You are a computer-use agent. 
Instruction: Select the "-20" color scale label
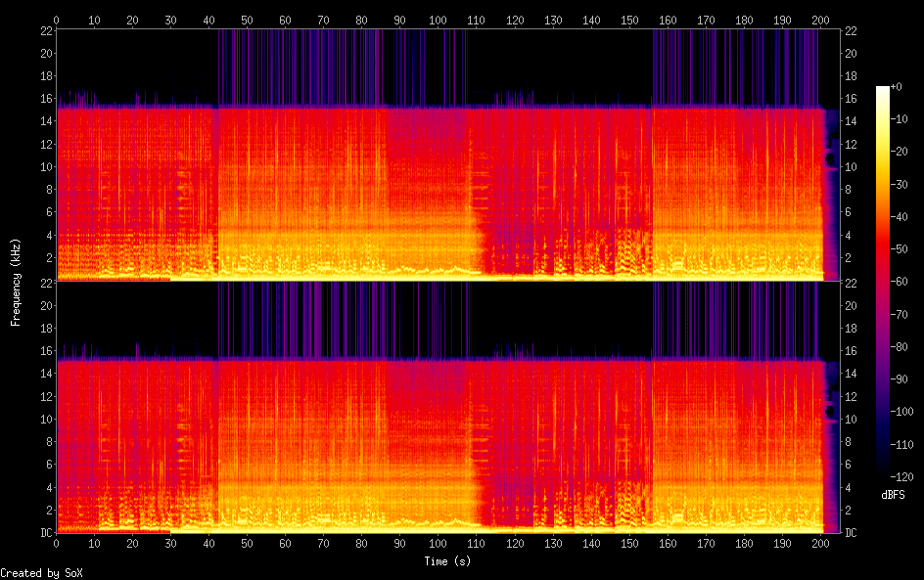point(899,152)
